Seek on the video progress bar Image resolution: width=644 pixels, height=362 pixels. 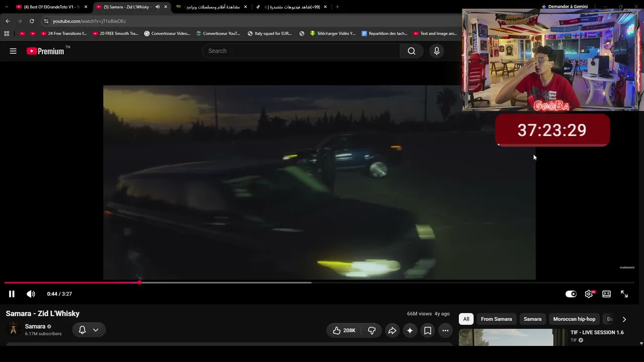319,283
